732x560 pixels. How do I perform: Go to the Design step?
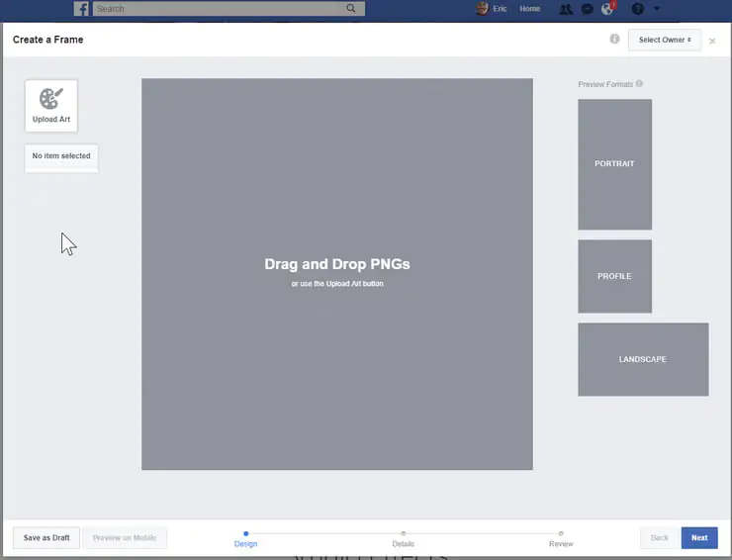[245, 539]
